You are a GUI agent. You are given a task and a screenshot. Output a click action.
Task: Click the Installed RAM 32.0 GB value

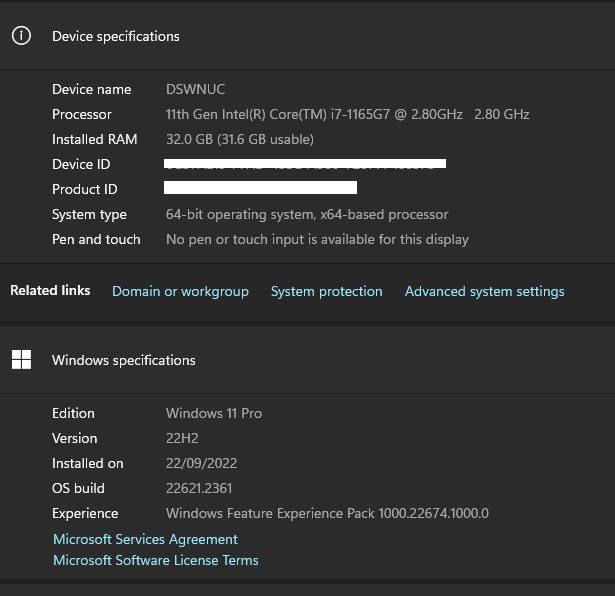239,139
